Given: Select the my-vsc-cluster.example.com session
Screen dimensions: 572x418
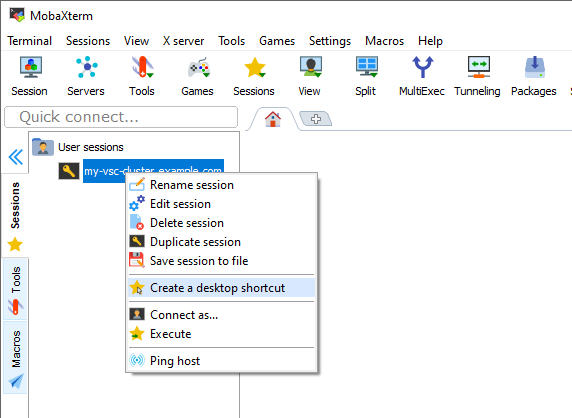Looking at the screenshot, I should (x=153, y=171).
